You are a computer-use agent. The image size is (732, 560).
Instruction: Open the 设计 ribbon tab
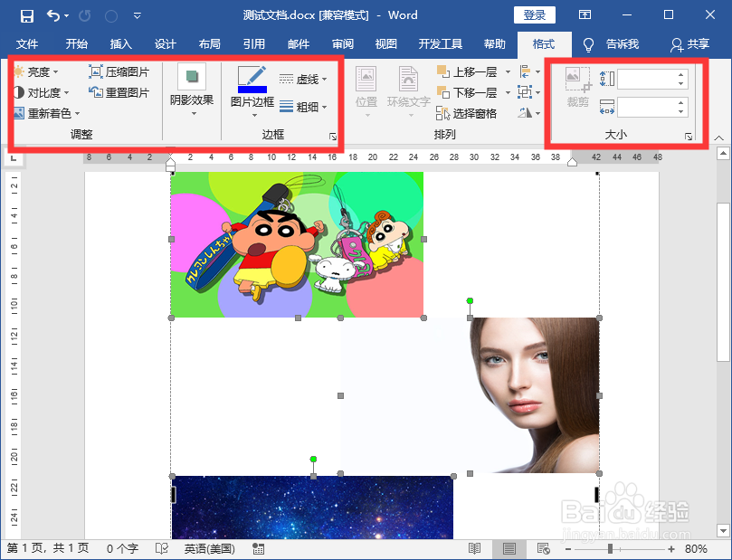(x=166, y=43)
